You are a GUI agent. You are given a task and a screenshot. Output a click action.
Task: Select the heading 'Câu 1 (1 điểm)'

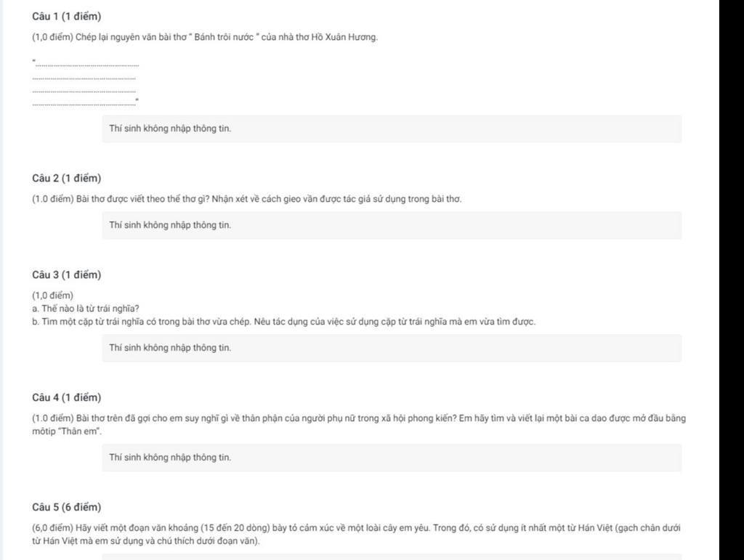[66, 17]
